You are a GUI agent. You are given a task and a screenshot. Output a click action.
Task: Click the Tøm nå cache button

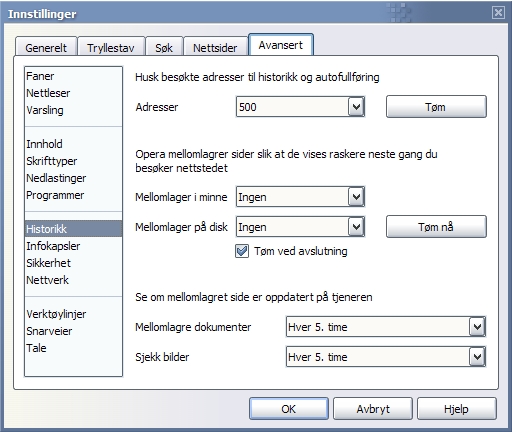pyautogui.click(x=436, y=227)
